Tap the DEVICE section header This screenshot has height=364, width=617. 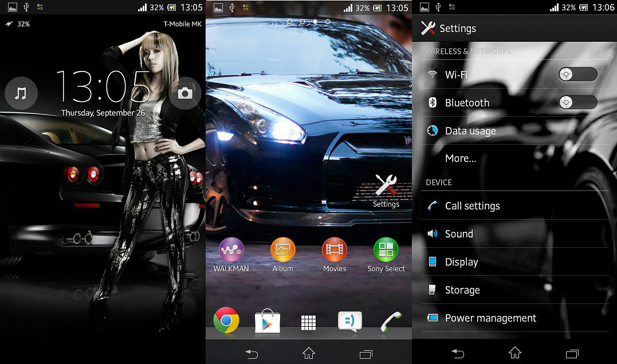[x=439, y=183]
